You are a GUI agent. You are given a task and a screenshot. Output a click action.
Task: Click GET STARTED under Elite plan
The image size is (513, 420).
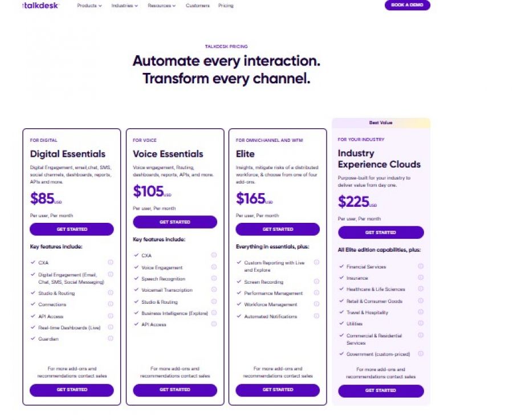(x=278, y=229)
